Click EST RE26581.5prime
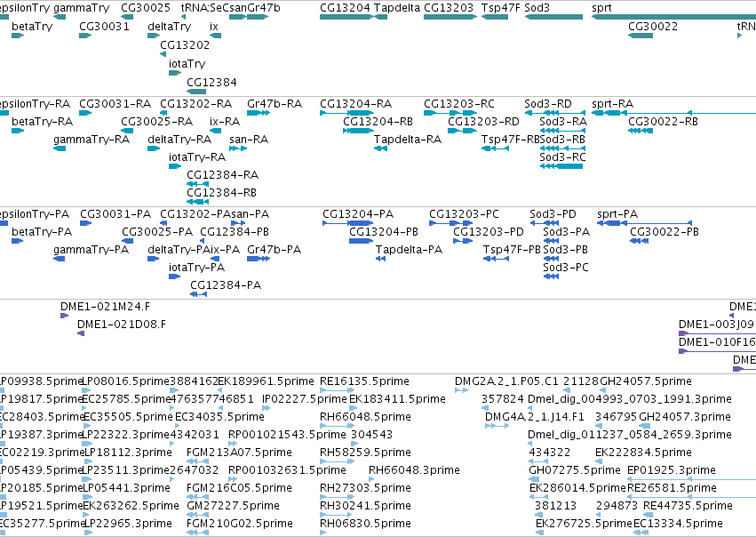756x537 pixels. click(691, 497)
